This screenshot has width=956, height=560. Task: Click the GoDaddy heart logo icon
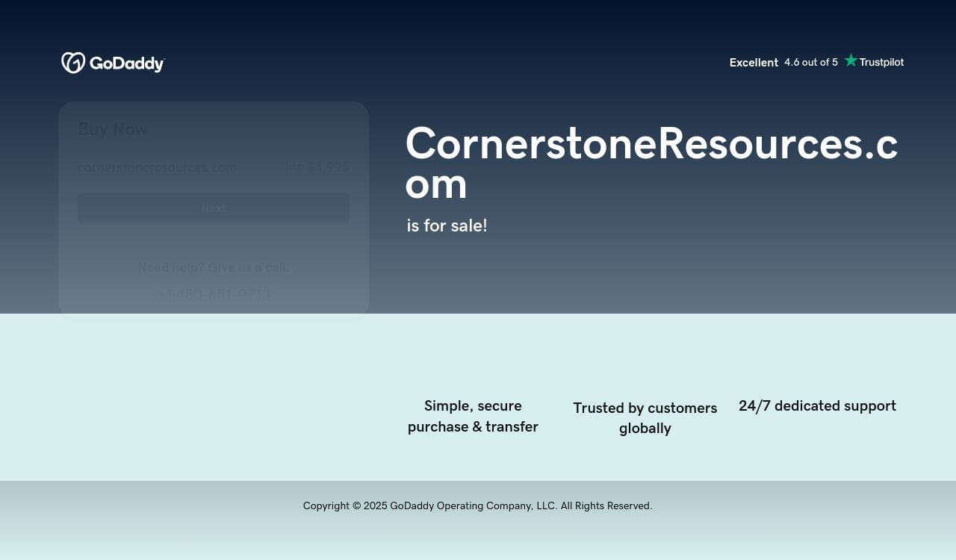pyautogui.click(x=73, y=63)
